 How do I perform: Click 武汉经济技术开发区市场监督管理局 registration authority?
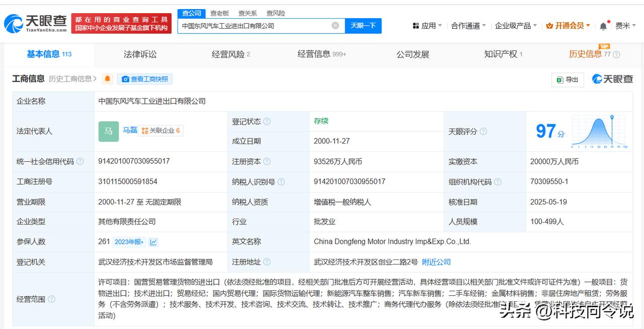pyautogui.click(x=155, y=262)
